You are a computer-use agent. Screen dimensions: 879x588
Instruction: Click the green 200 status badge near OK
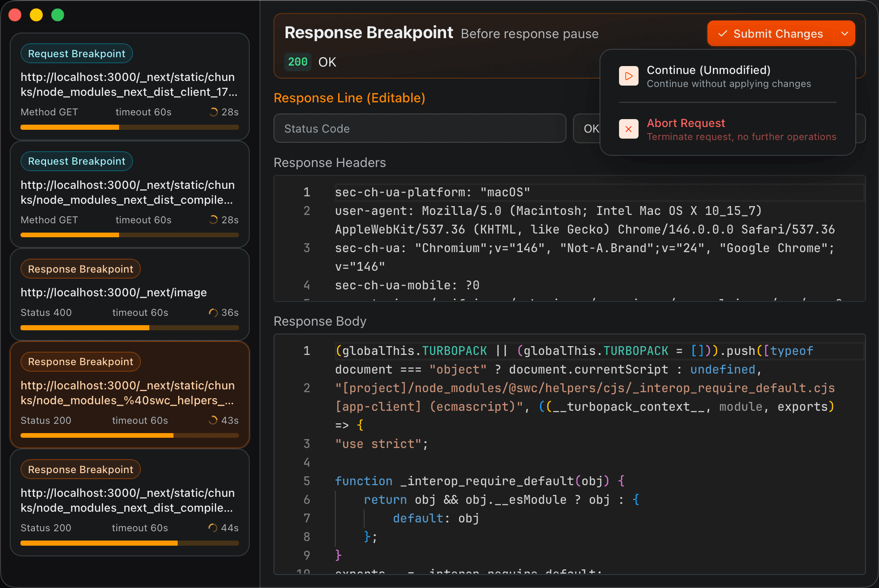[x=297, y=61]
